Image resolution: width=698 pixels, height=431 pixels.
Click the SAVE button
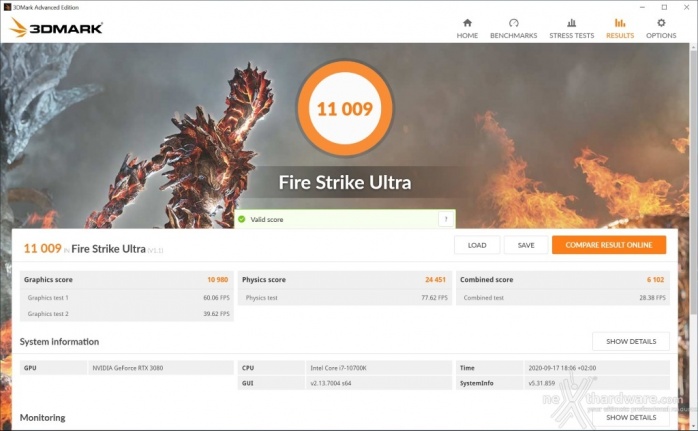coord(526,245)
